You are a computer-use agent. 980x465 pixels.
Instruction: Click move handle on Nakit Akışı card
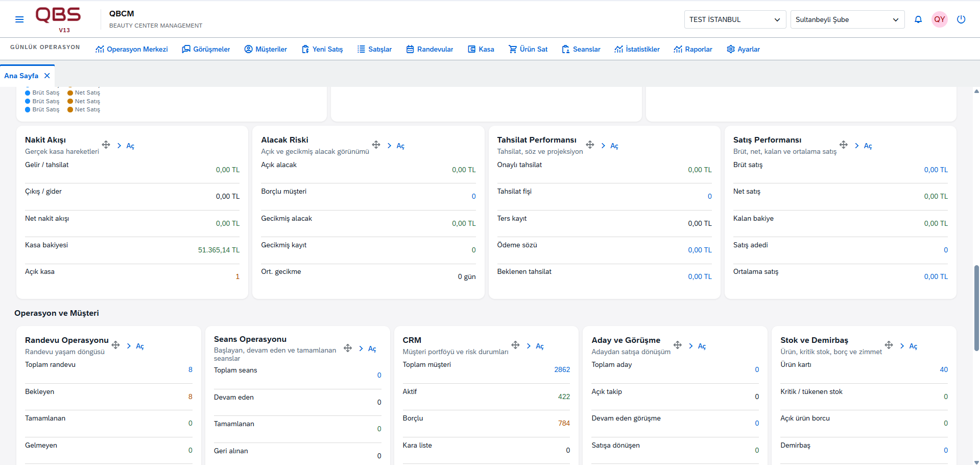pos(106,145)
